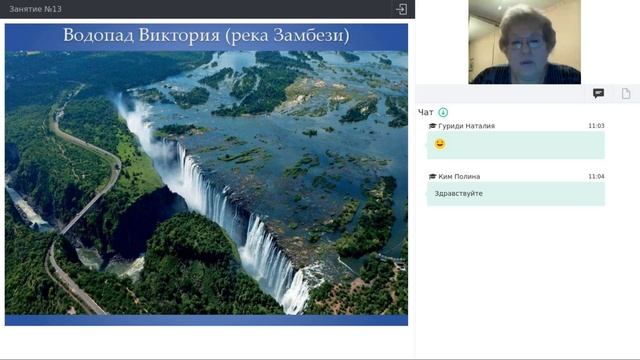Click the chat scroll-down arrow icon
Viewport: 640px width, 360px height.
(443, 112)
